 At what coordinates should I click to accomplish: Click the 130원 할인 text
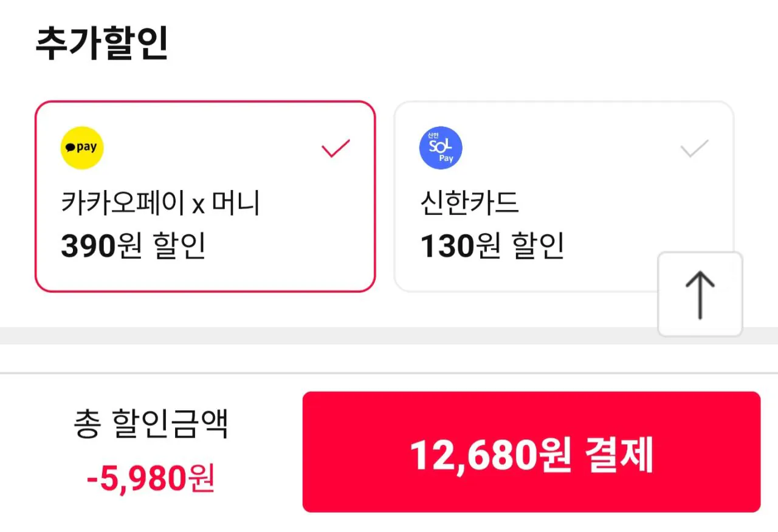click(492, 246)
